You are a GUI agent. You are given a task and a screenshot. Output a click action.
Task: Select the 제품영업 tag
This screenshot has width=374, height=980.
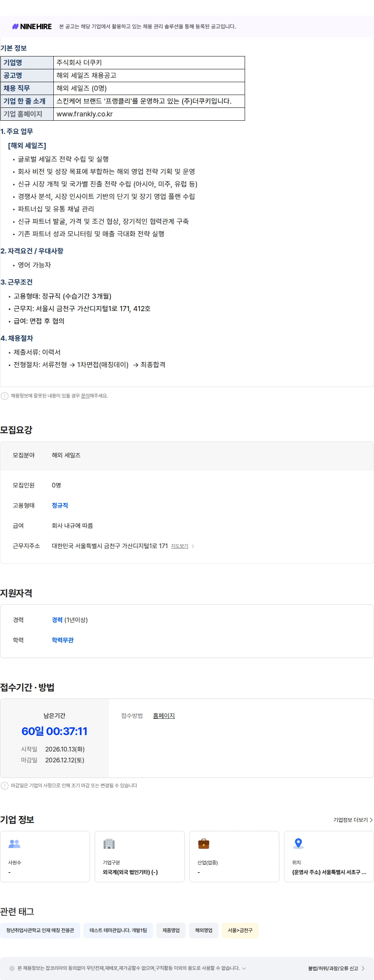171,931
